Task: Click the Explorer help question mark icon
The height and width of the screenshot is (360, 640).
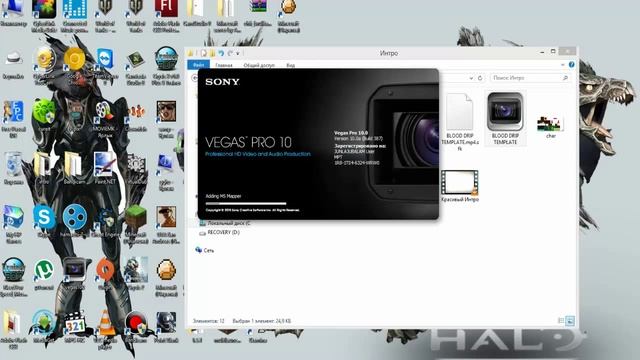Action: 571,65
